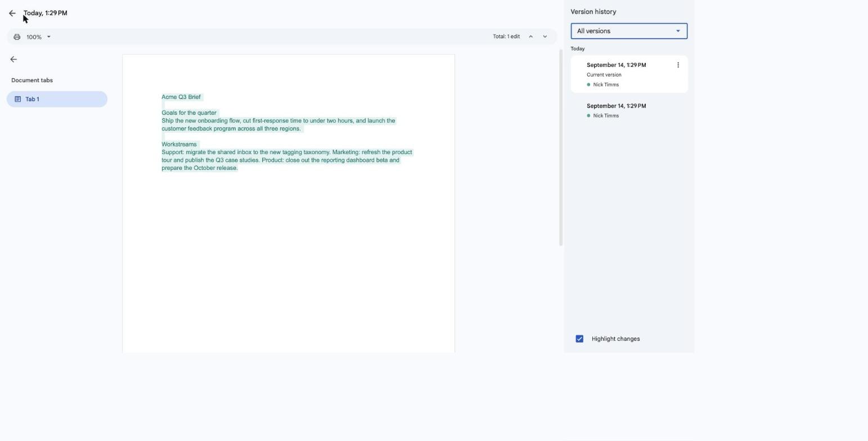The width and height of the screenshot is (868, 441).
Task: Click the print icon
Action: coord(17,37)
